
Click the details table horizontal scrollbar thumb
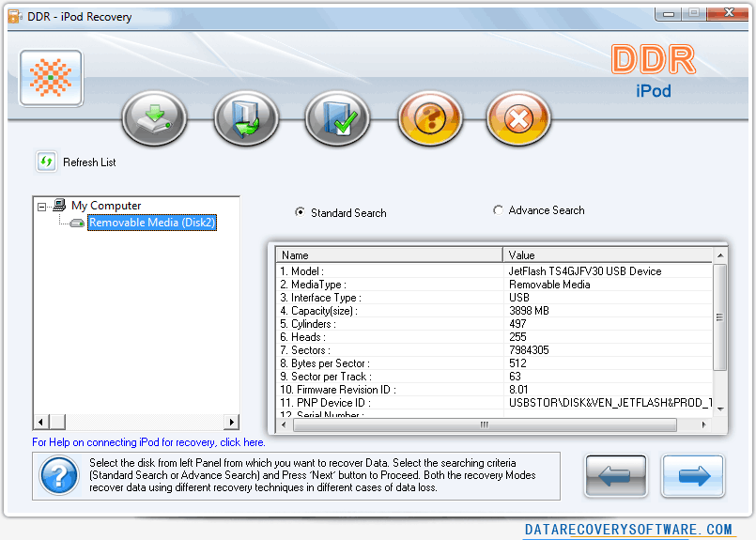point(485,424)
